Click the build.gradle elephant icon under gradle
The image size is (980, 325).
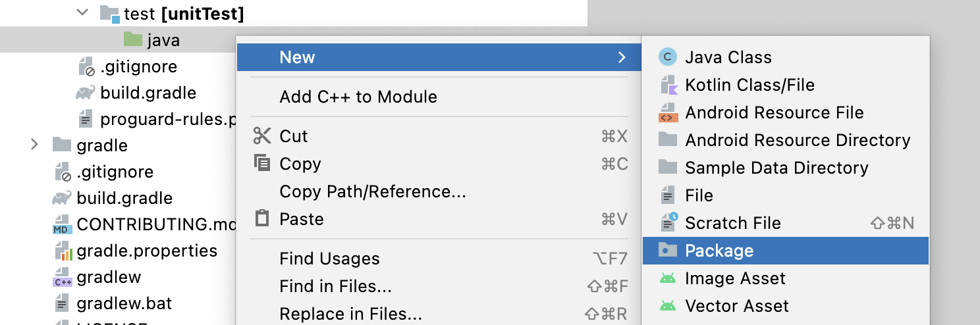[x=62, y=198]
